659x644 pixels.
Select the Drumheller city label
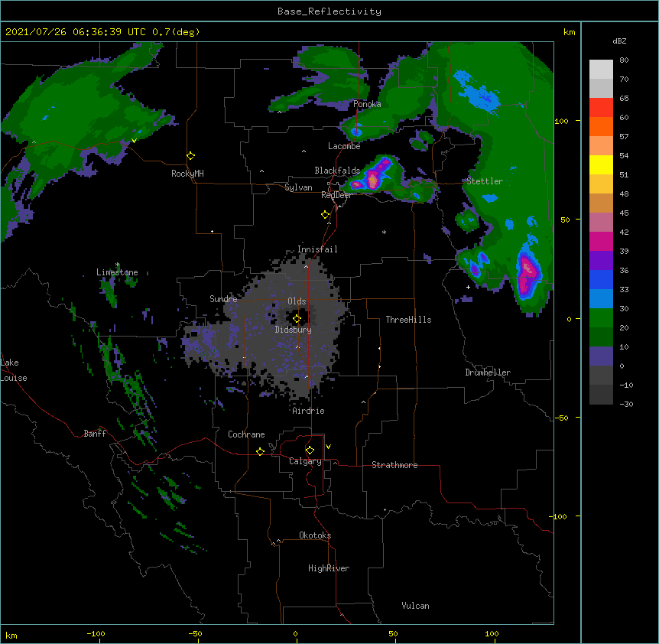pyautogui.click(x=488, y=372)
